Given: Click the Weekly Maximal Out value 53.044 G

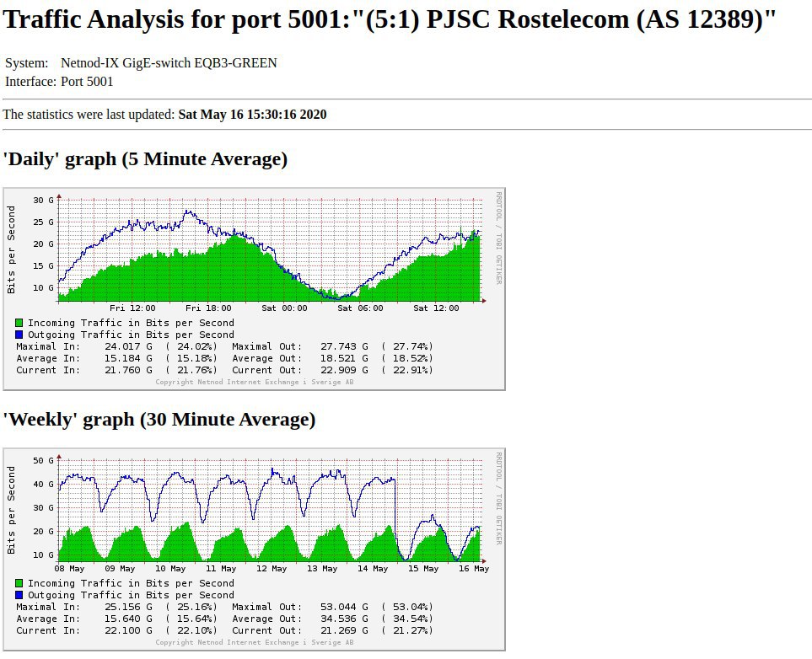Looking at the screenshot, I should 344,607.
